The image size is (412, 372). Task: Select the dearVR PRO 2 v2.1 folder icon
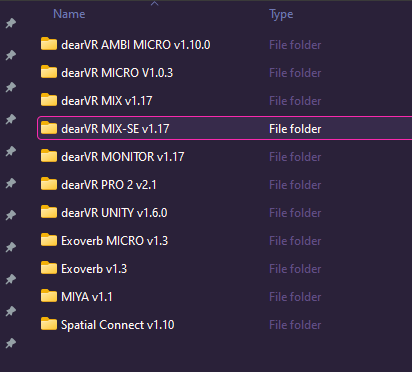click(x=49, y=184)
